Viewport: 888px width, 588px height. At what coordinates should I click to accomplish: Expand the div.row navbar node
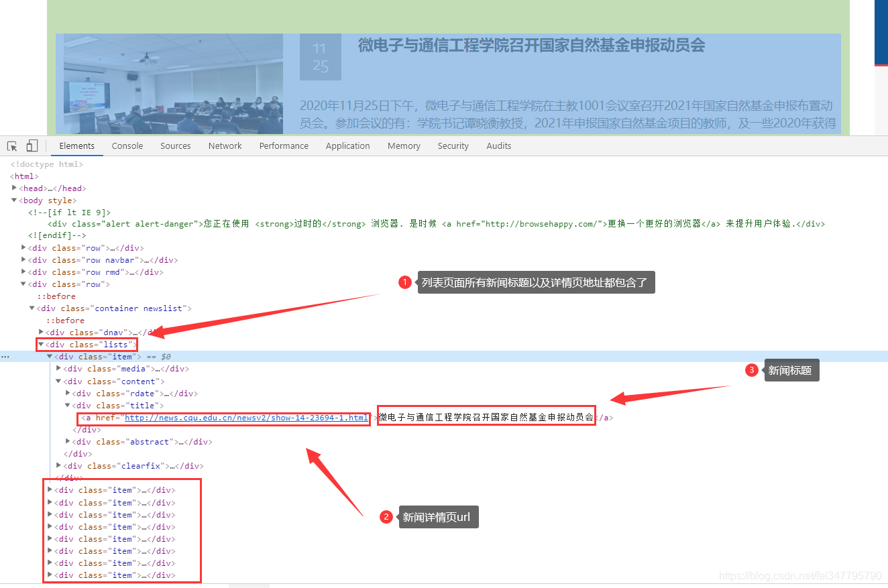click(x=23, y=259)
